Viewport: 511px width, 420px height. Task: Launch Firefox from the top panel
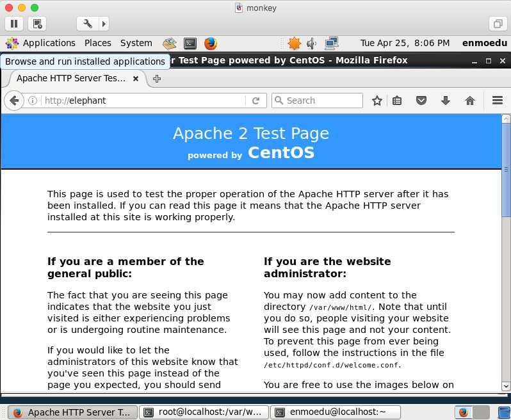[x=211, y=44]
